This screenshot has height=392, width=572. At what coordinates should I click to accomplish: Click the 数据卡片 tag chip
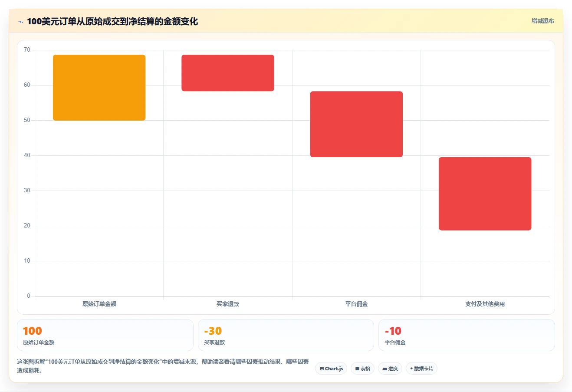[421, 369]
